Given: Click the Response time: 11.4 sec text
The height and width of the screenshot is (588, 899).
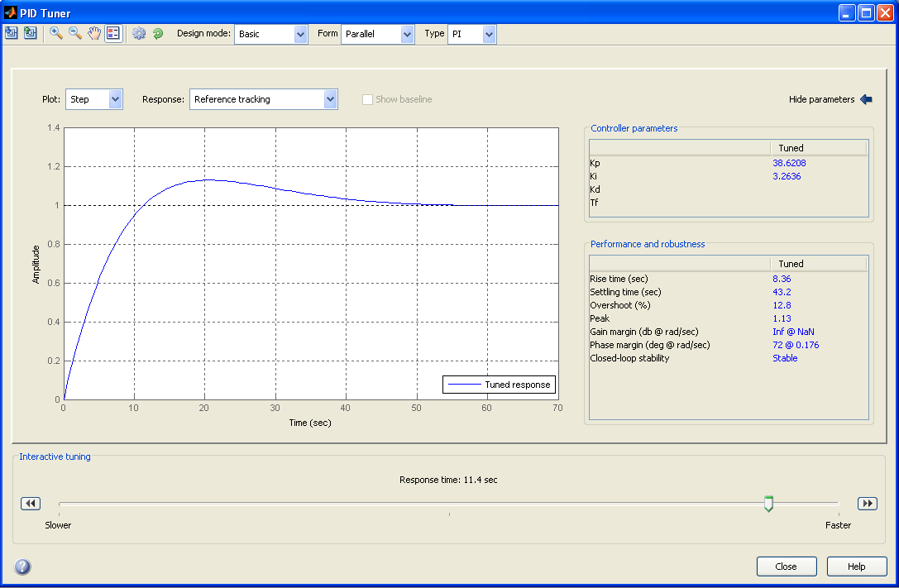Looking at the screenshot, I should point(448,480).
